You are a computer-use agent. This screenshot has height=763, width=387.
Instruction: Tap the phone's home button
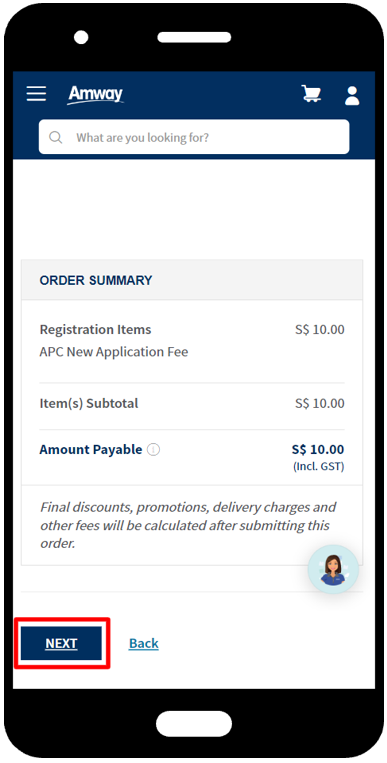tap(194, 723)
